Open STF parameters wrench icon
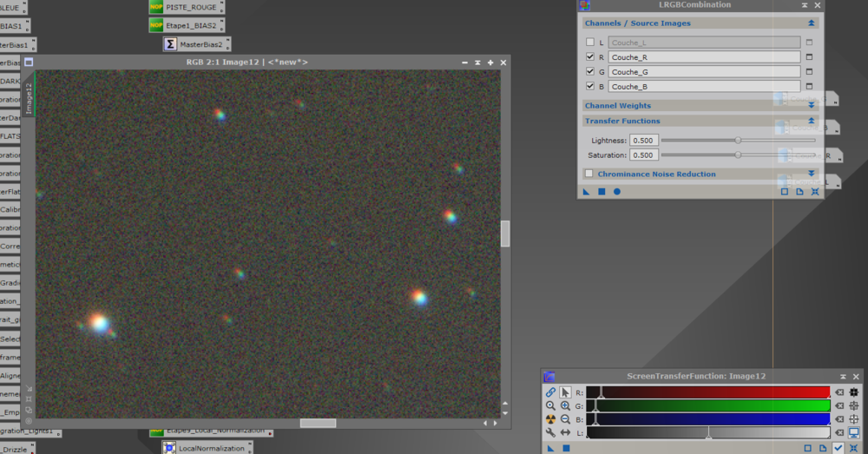The height and width of the screenshot is (454, 868). pyautogui.click(x=550, y=432)
